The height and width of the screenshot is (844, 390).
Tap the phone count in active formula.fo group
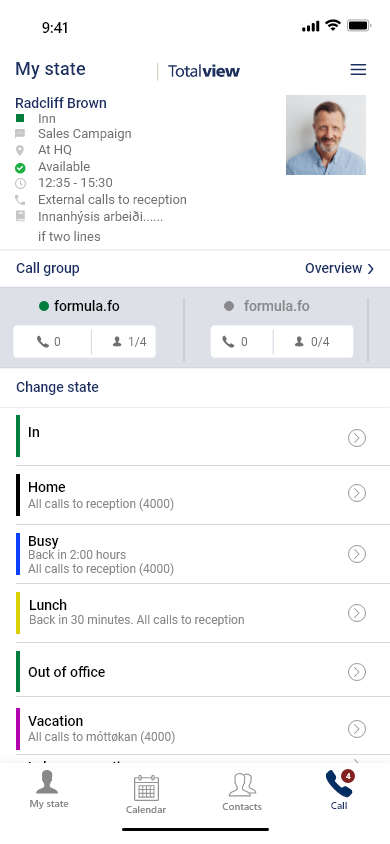(x=48, y=342)
